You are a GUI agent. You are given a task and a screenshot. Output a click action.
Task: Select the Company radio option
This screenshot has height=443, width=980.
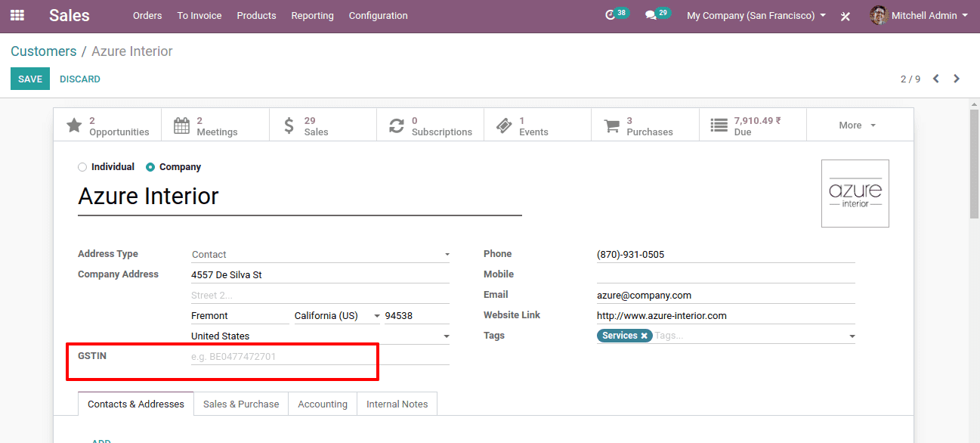point(150,167)
